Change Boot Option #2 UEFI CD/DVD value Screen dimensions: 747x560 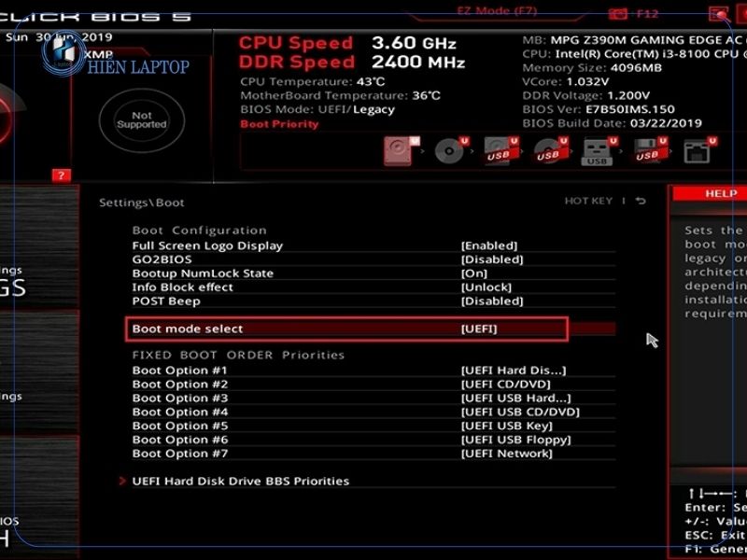point(505,385)
